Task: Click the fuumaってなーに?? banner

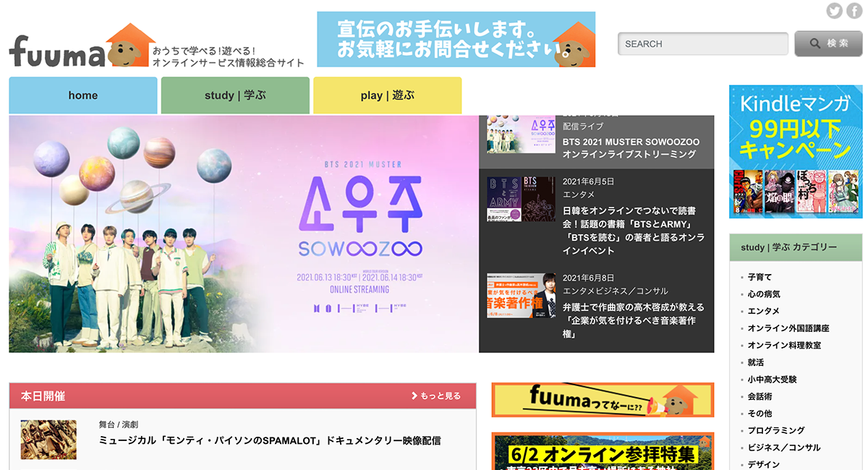Action: coord(603,400)
